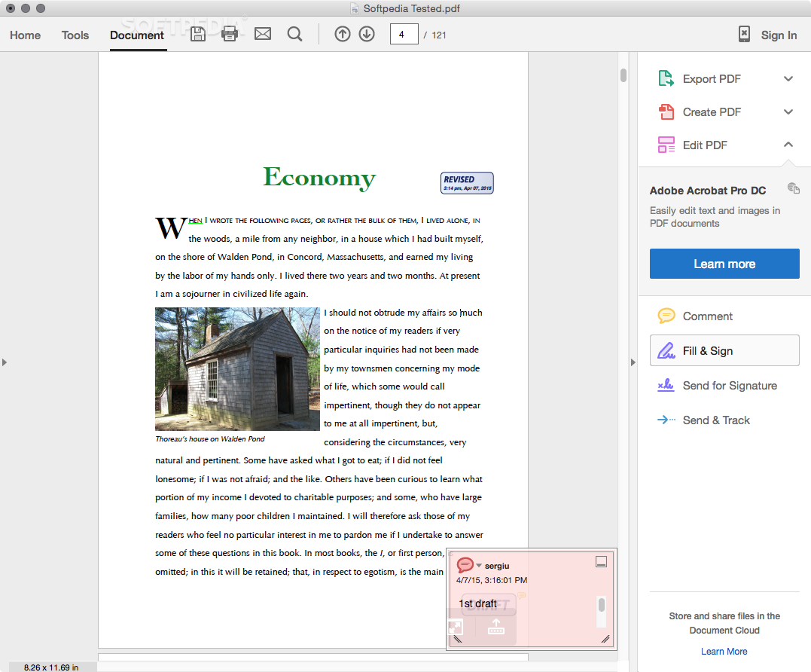The height and width of the screenshot is (672, 811).
Task: Select the REVISED stamp on the page
Action: click(x=467, y=183)
